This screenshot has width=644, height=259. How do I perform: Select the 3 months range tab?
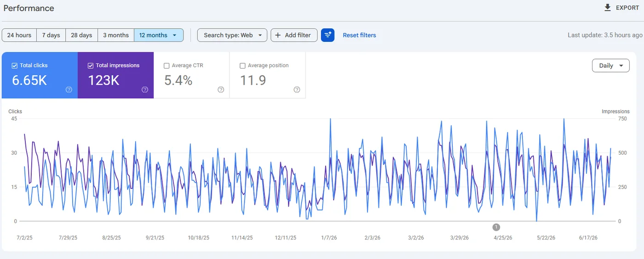click(x=116, y=35)
